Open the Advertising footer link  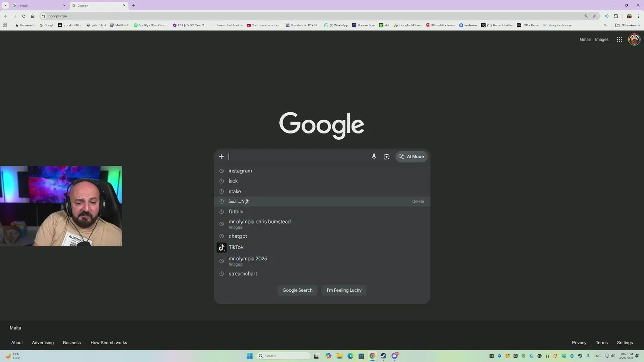point(43,343)
